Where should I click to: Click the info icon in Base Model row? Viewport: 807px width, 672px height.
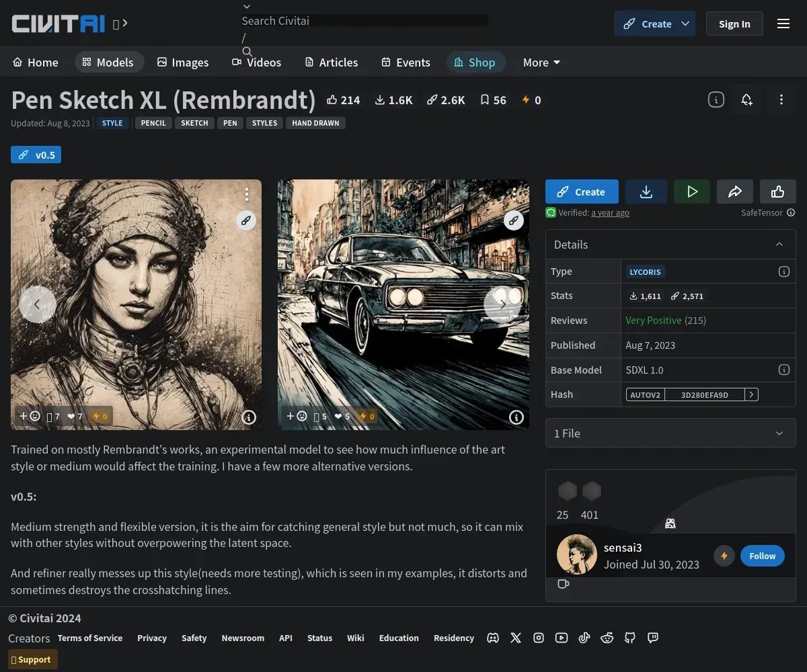[784, 370]
